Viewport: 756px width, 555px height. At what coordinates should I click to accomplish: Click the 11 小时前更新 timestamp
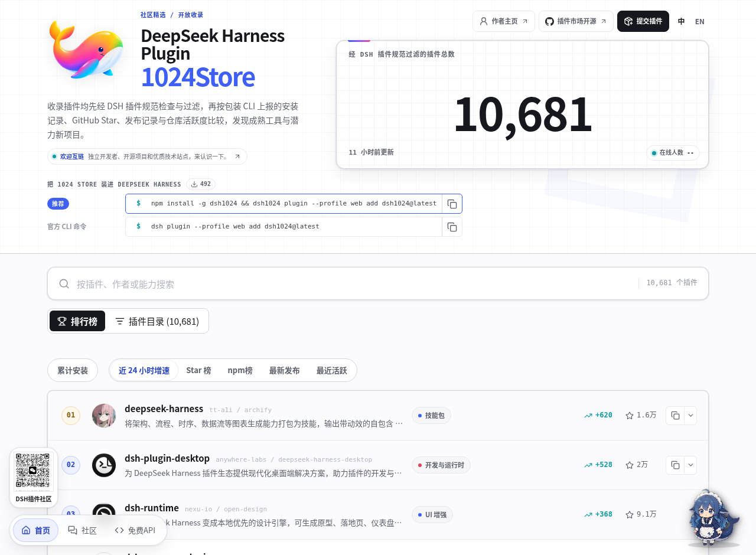[x=371, y=152]
